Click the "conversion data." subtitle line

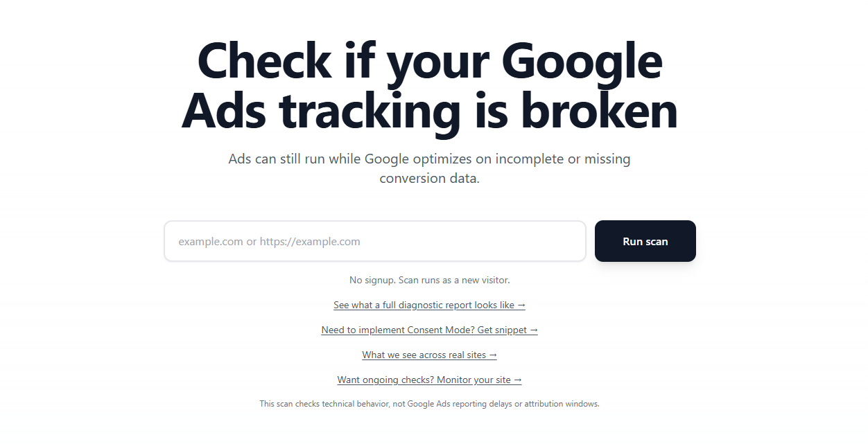[x=429, y=179]
